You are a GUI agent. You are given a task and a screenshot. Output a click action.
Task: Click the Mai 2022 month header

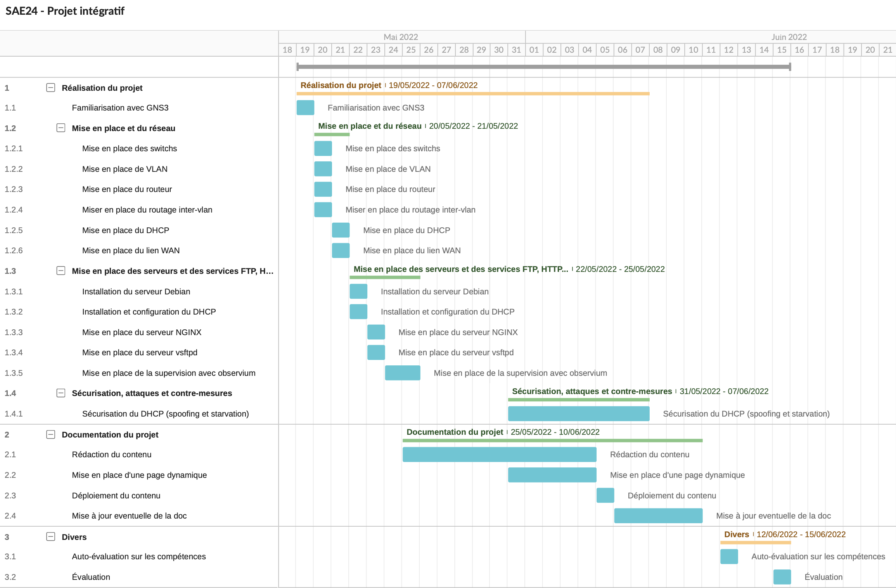point(401,37)
